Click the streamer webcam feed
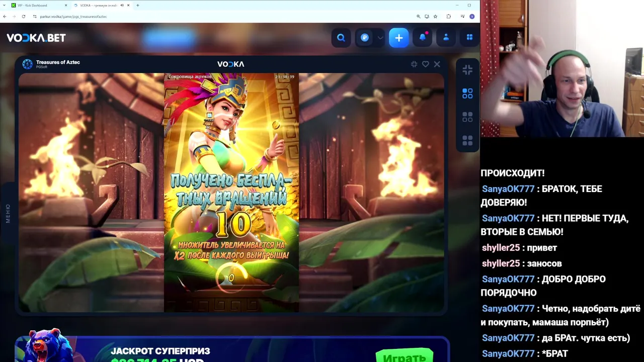644x362 pixels. [x=562, y=68]
